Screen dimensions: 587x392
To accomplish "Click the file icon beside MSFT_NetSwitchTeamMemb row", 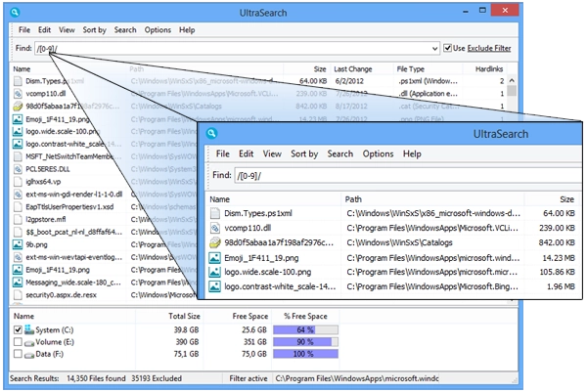I will click(x=18, y=156).
